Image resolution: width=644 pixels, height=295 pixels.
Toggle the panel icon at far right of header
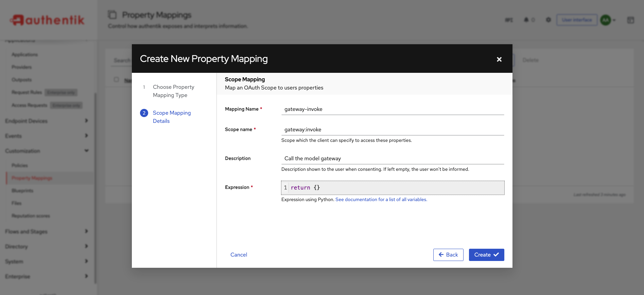point(630,20)
